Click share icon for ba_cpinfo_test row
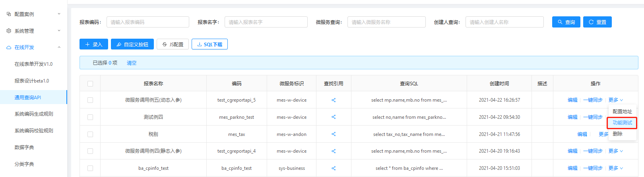 [334, 168]
